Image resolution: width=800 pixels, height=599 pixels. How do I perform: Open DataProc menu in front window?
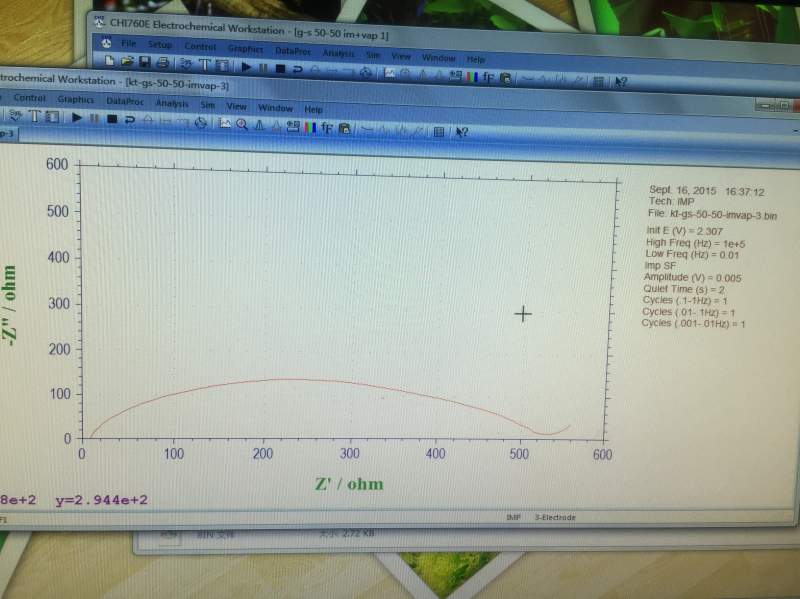click(125, 101)
